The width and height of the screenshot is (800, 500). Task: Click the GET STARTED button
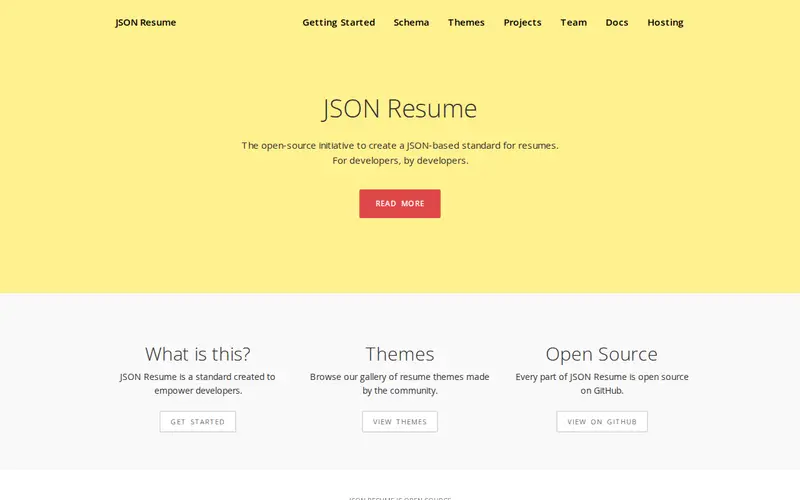(x=198, y=422)
